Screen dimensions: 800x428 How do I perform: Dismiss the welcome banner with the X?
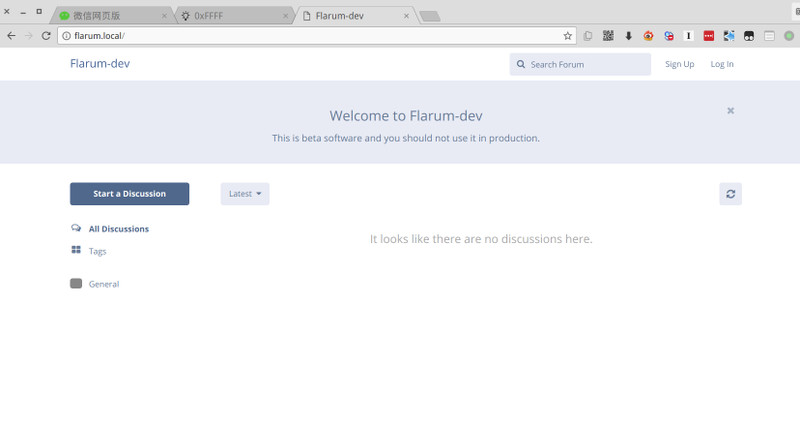pos(731,111)
